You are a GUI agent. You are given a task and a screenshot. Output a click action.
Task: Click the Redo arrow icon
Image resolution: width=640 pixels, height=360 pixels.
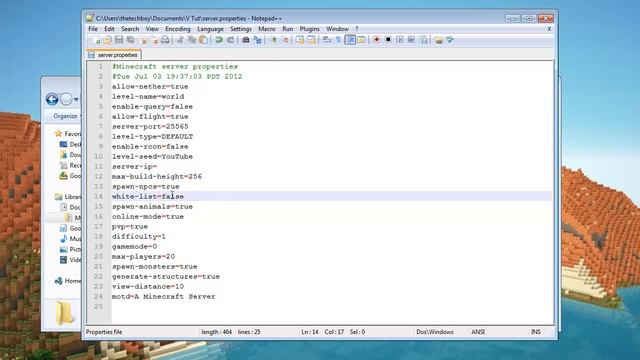231,40
